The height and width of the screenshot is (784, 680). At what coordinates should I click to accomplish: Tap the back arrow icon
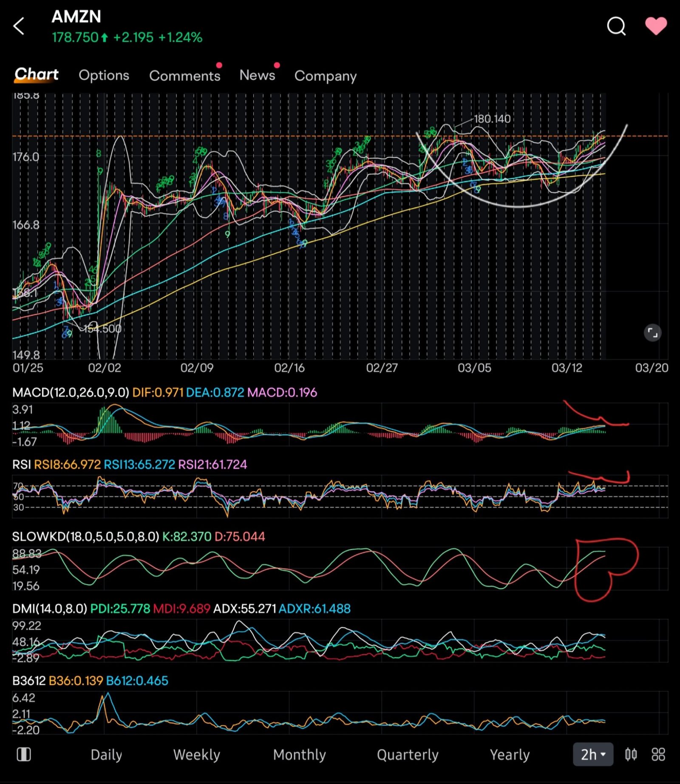point(19,26)
